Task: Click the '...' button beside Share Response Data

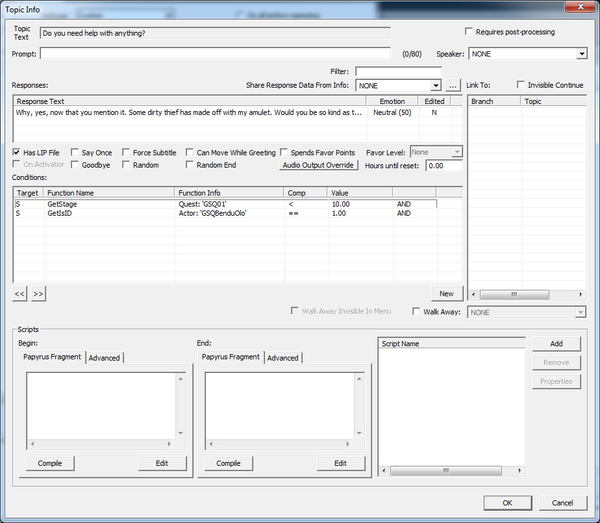Action: coord(452,86)
